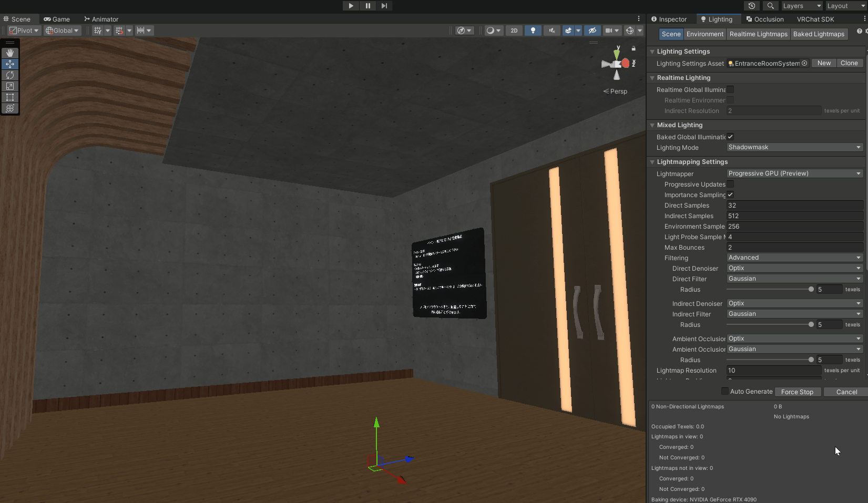Enable Auto Generate checkbox
The height and width of the screenshot is (503, 868).
pyautogui.click(x=725, y=392)
